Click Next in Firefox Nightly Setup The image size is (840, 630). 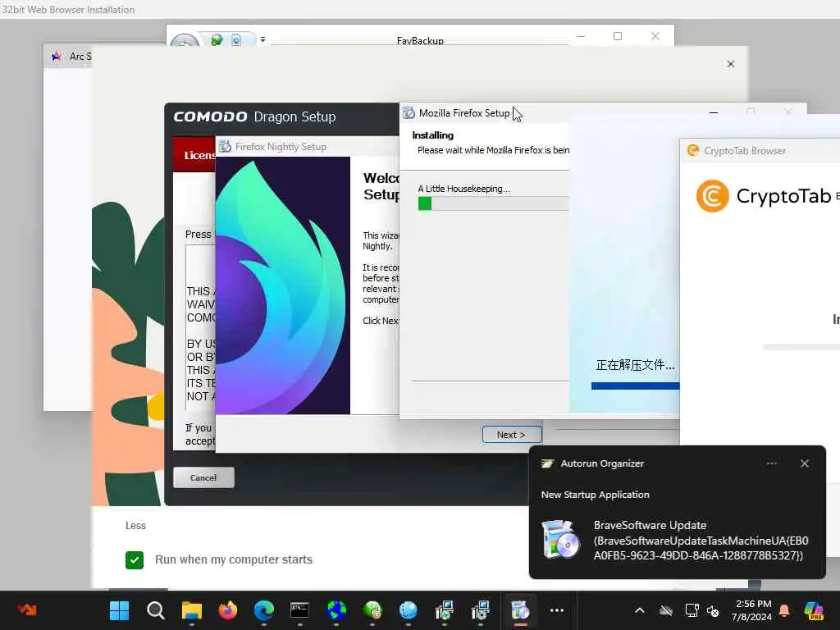pyautogui.click(x=512, y=435)
